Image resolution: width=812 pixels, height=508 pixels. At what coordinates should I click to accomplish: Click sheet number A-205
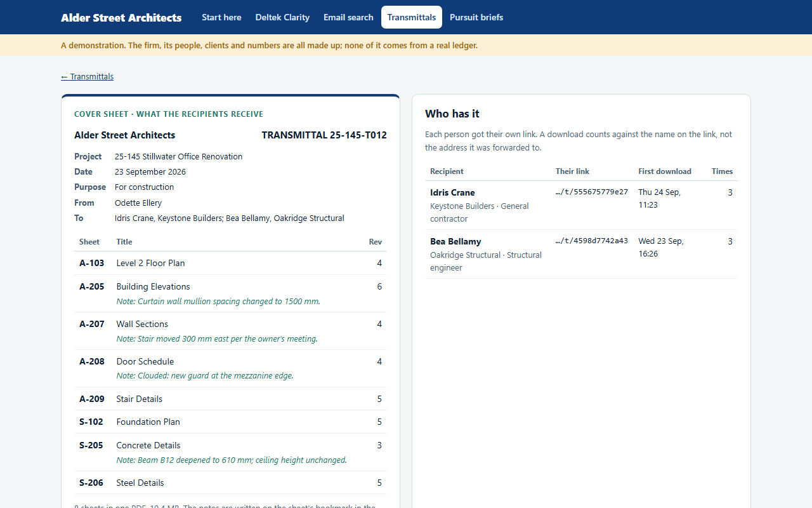coord(92,286)
